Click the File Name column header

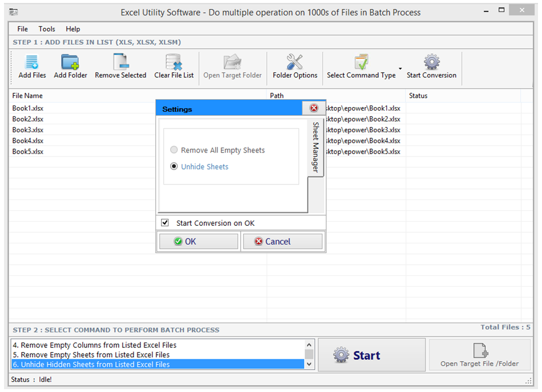click(x=138, y=95)
